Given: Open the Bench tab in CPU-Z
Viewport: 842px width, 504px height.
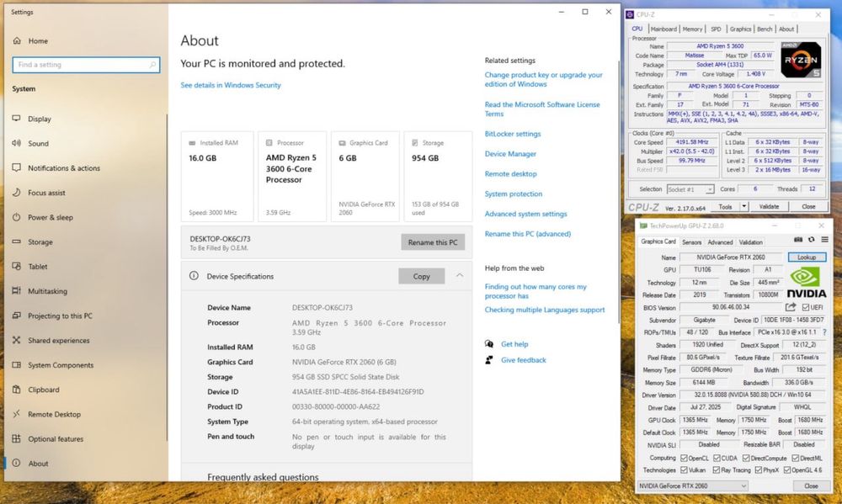Looking at the screenshot, I should (x=765, y=29).
